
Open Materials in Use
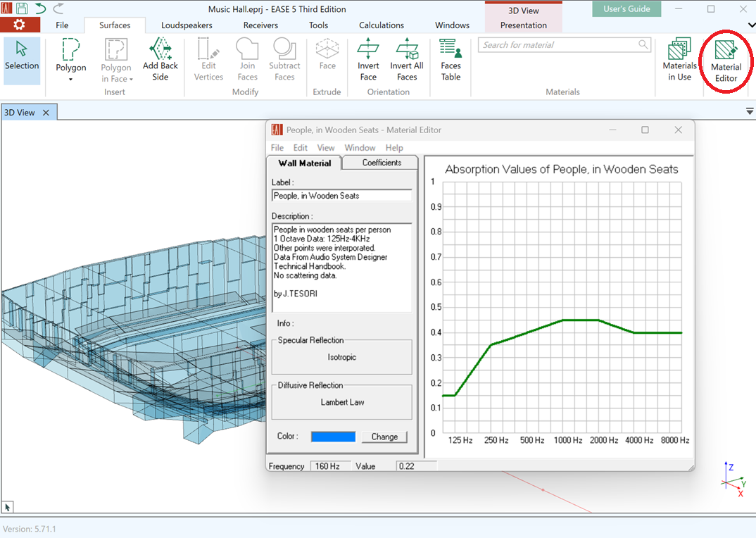point(679,60)
